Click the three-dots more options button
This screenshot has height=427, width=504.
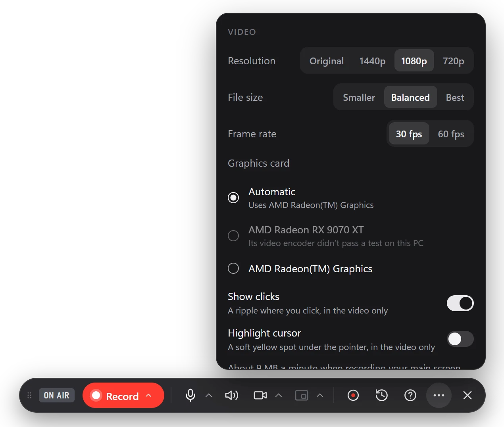click(439, 395)
